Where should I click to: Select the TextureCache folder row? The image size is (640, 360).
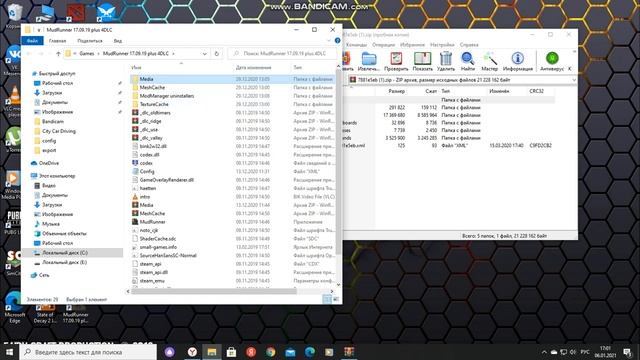click(233, 104)
